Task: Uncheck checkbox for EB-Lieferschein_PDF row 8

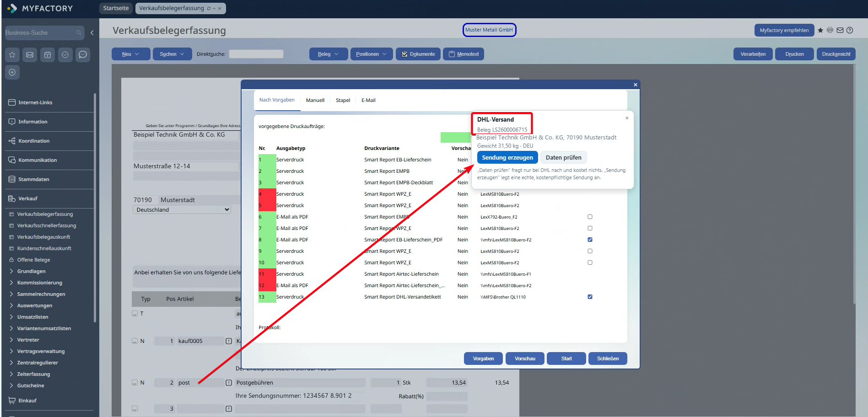Action: click(x=590, y=240)
